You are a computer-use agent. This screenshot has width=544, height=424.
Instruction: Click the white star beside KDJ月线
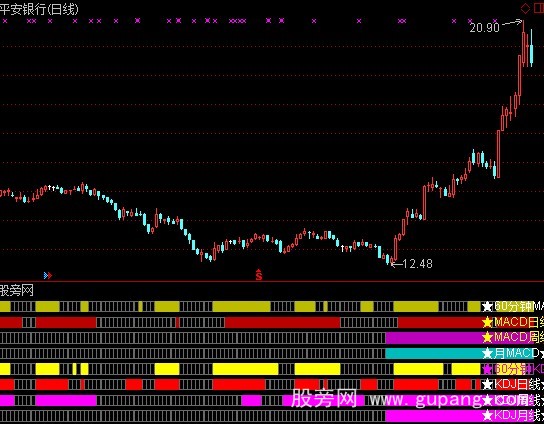pyautogui.click(x=487, y=415)
